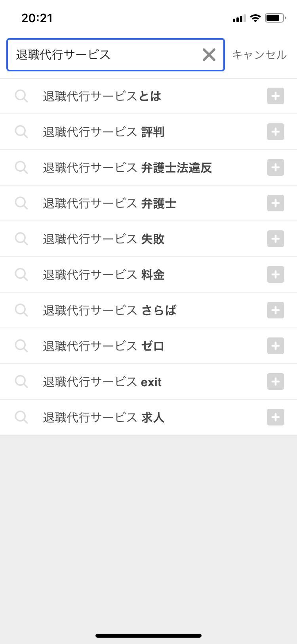Tap plus icon for 弁護士法違反 suggestion
This screenshot has height=644, width=297.
(276, 167)
